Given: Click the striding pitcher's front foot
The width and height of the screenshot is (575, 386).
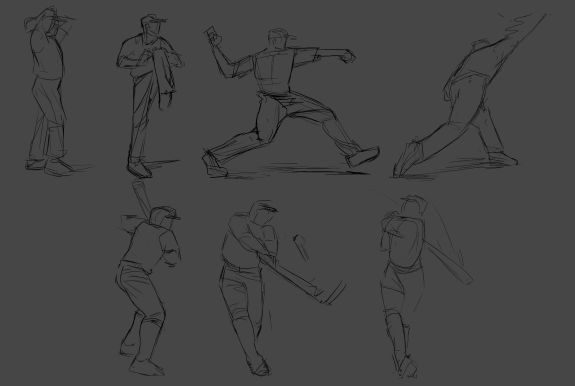Looking at the screenshot, I should coord(362,157).
